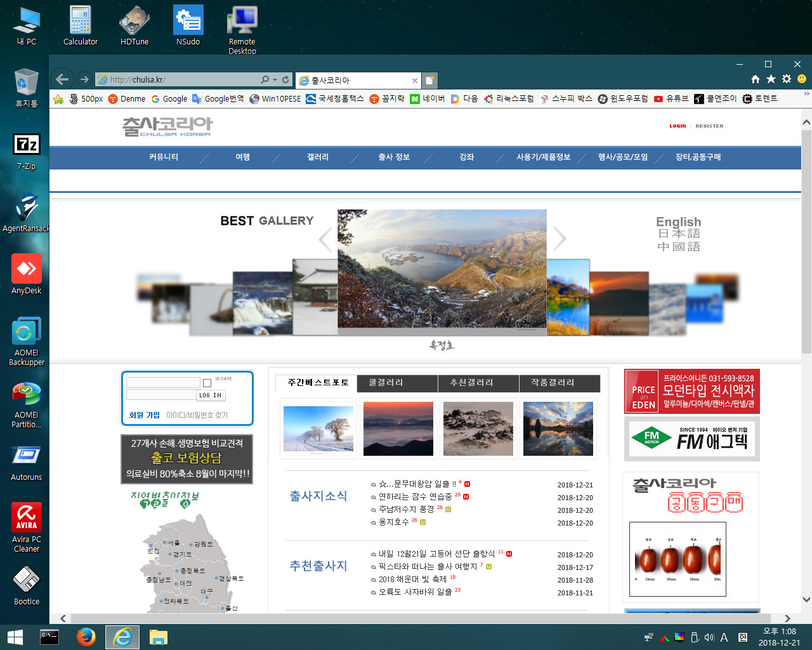Add to favorites bar star icon
The image size is (812, 650).
[x=58, y=99]
